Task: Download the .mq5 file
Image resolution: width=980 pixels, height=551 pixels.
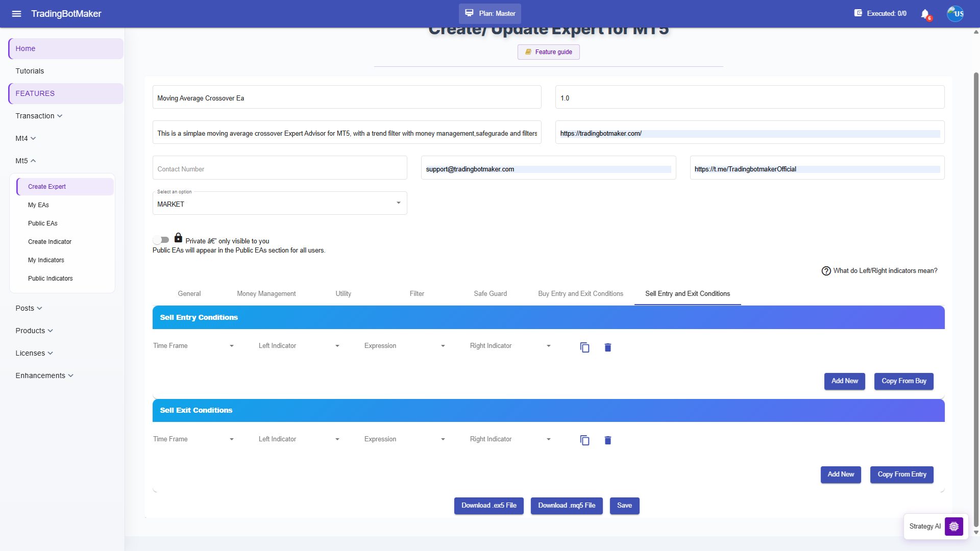Action: 567,506
